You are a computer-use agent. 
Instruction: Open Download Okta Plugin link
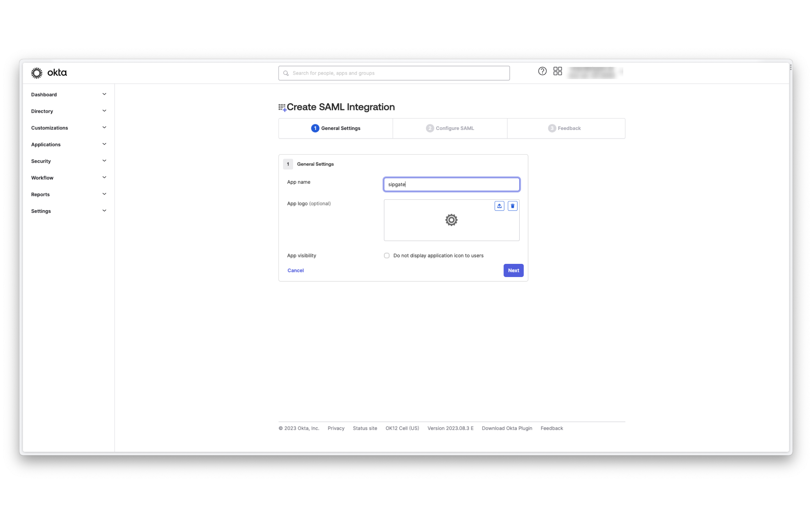point(506,428)
